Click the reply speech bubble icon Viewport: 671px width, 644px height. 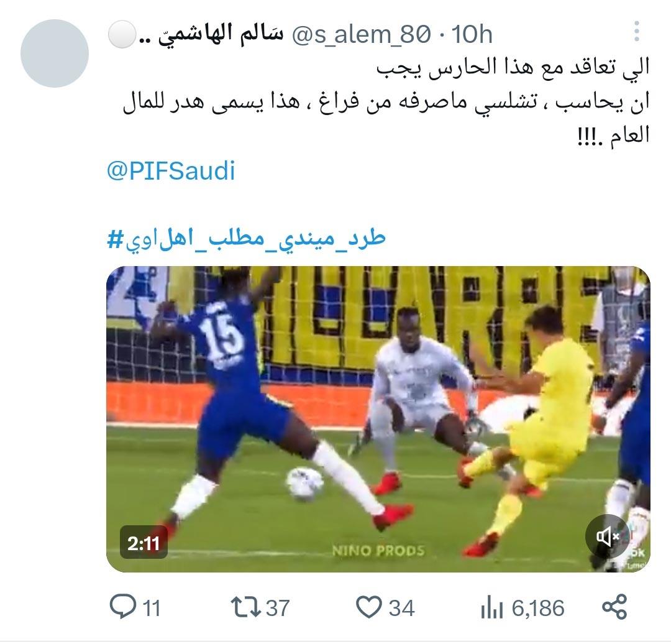tap(123, 607)
